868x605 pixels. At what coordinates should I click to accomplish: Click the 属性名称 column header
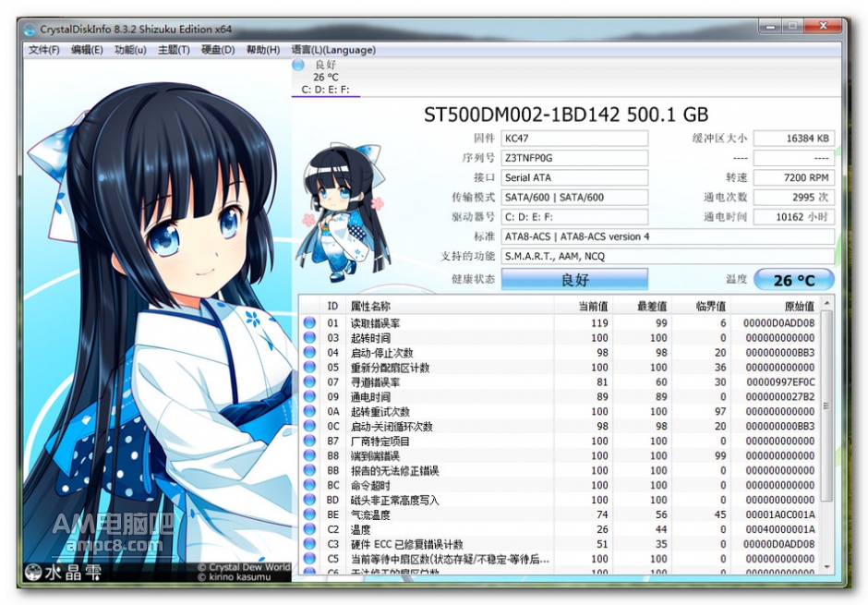click(450, 306)
